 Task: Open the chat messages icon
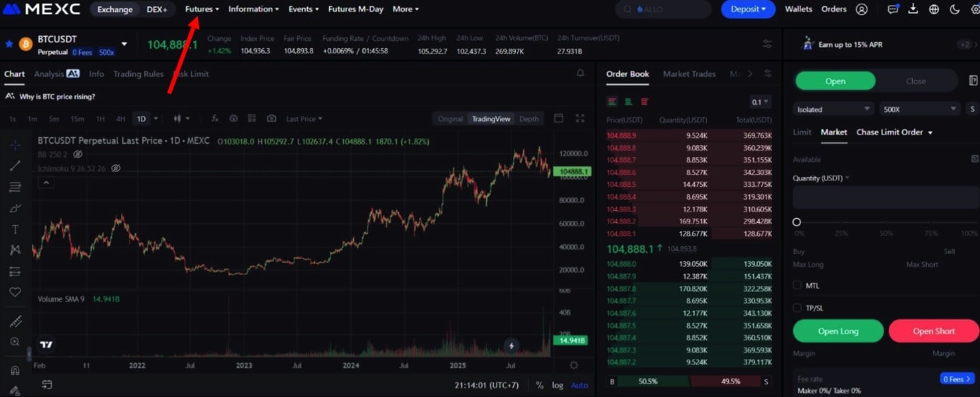(893, 9)
